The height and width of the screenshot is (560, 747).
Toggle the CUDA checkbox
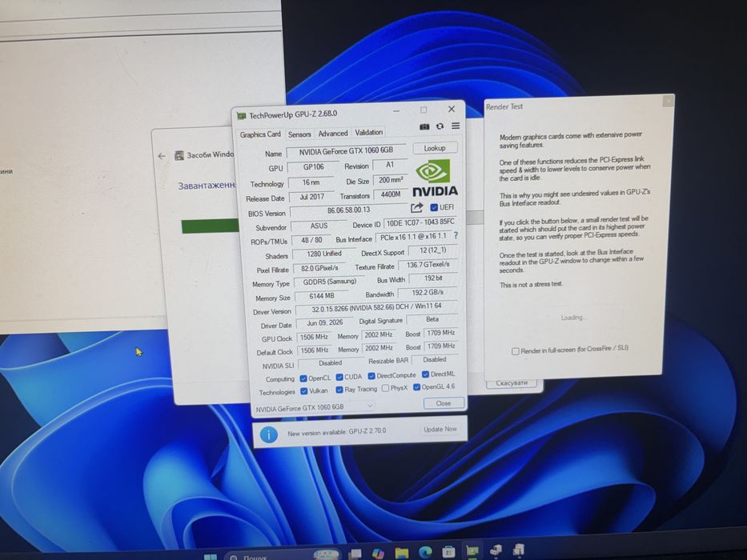tap(339, 377)
